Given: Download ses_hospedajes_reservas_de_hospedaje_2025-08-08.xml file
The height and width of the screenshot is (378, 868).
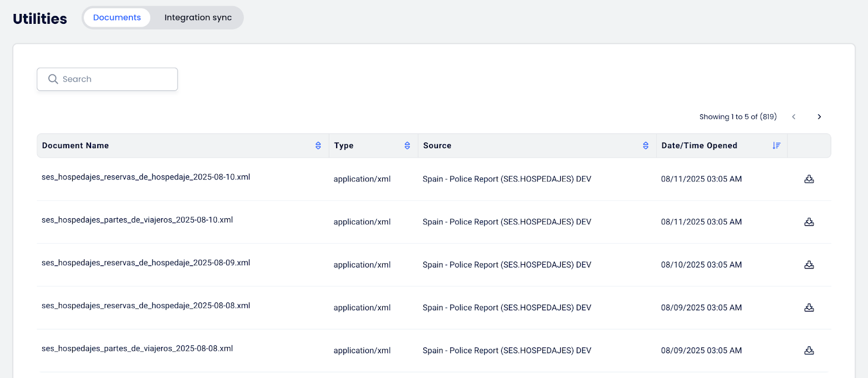Looking at the screenshot, I should tap(809, 308).
